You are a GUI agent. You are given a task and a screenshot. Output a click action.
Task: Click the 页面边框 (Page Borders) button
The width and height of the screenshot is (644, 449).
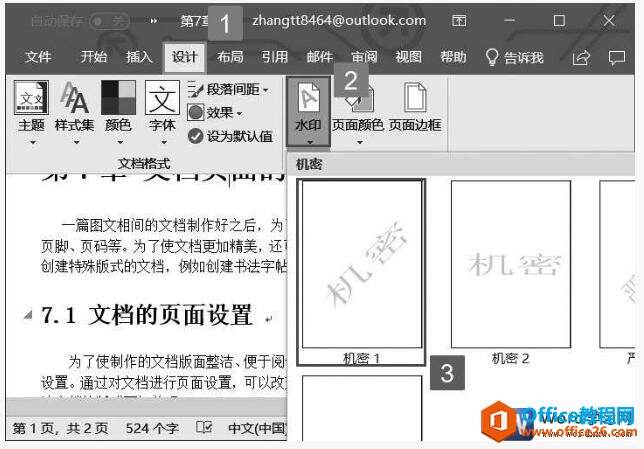click(x=415, y=108)
